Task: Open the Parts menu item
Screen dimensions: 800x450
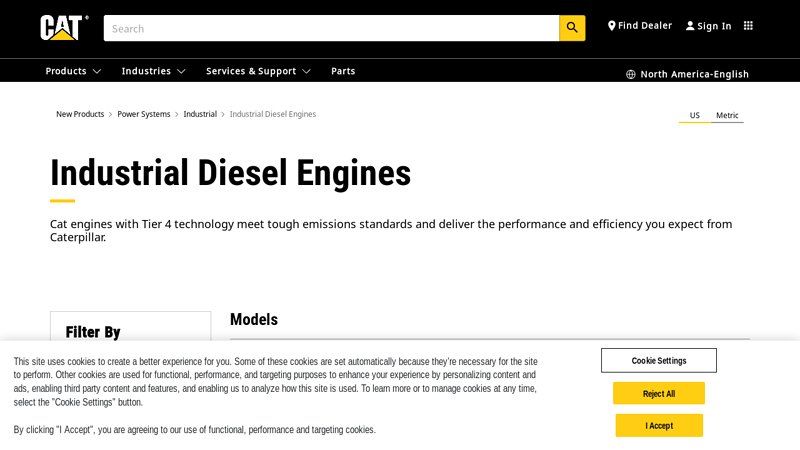Action: click(x=343, y=71)
